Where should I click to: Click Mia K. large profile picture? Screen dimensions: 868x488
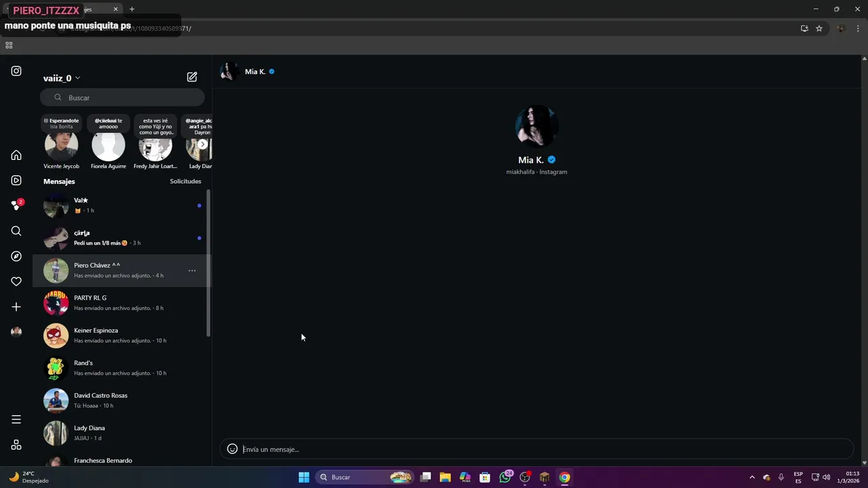point(536,126)
